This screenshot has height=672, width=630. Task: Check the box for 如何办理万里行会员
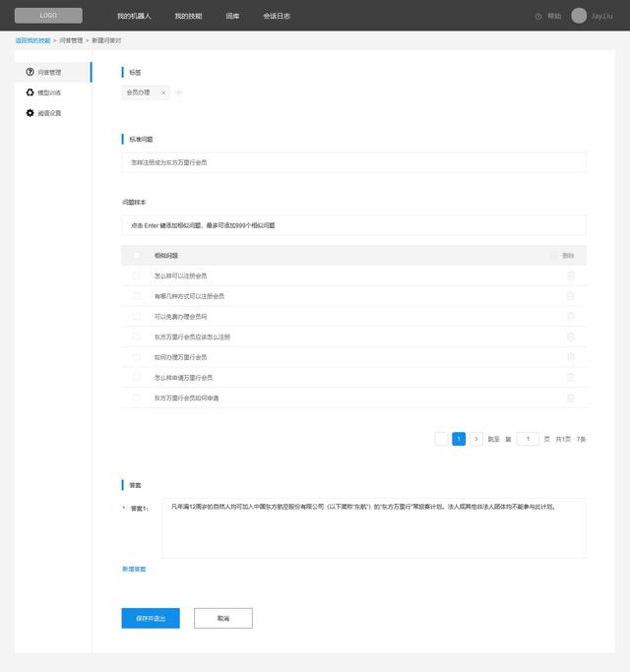pos(137,357)
